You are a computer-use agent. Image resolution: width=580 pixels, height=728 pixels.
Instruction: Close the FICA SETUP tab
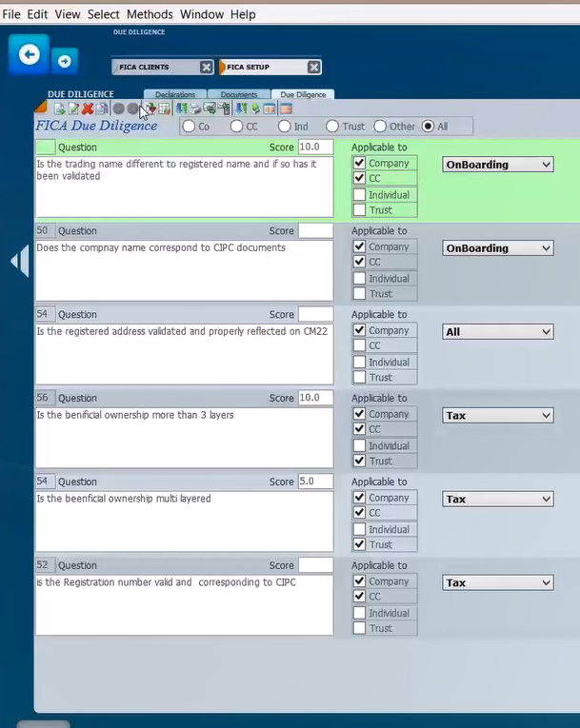(x=313, y=68)
